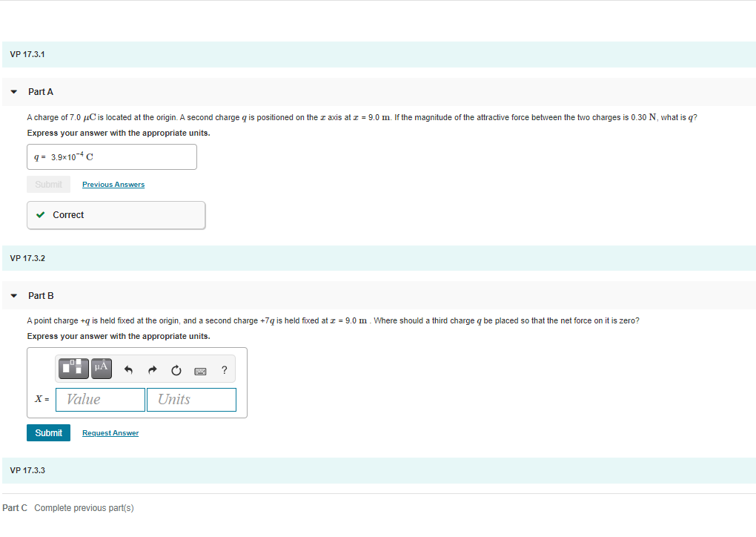Submit the Part B answer
Screen dimensions: 756x537
coord(48,432)
